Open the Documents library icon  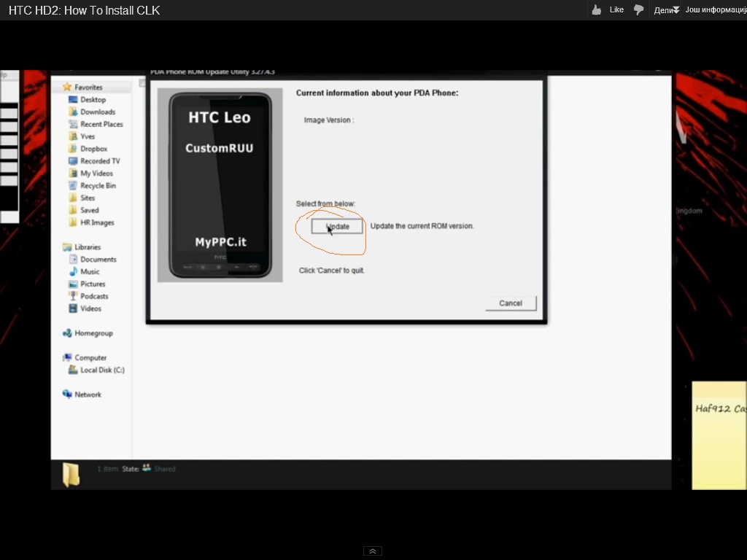click(73, 260)
